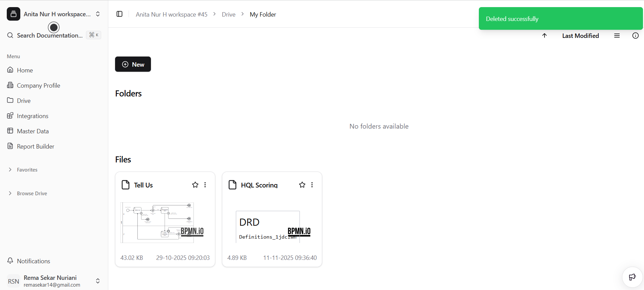Toggle the sidebar panel icon
The width and height of the screenshot is (644, 290).
click(x=119, y=14)
